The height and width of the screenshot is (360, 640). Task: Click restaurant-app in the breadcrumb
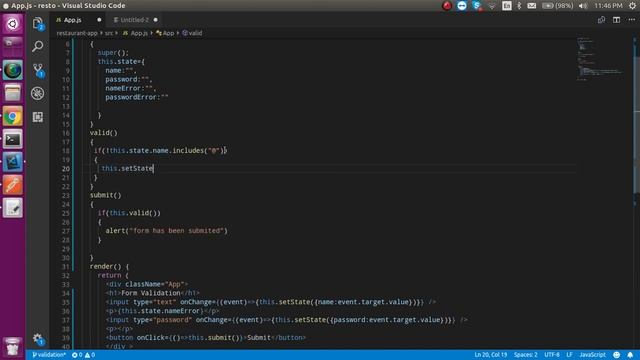[x=77, y=33]
